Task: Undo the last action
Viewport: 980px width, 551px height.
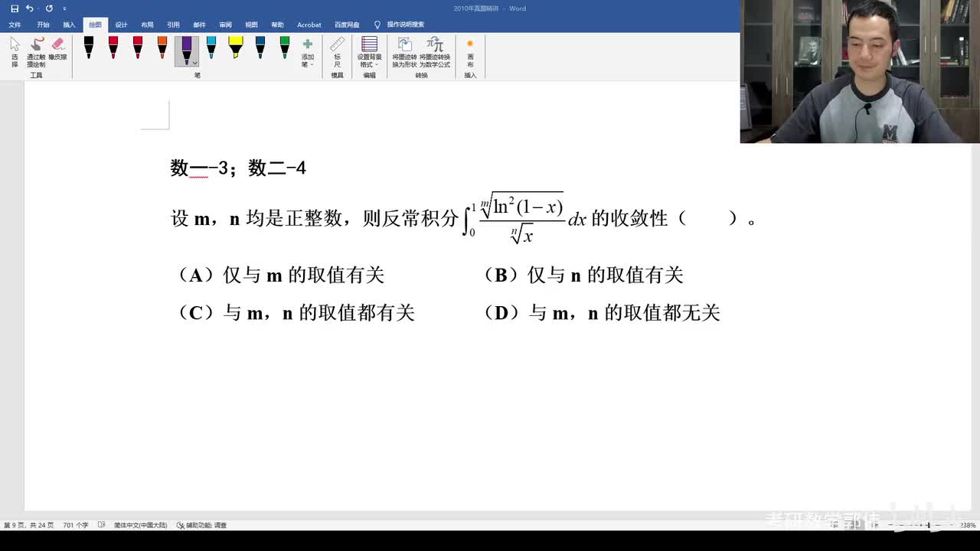Action: [x=29, y=8]
